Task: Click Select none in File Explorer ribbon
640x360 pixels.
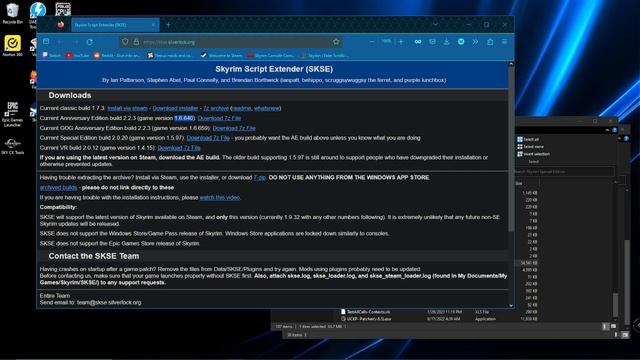Action: [530, 147]
